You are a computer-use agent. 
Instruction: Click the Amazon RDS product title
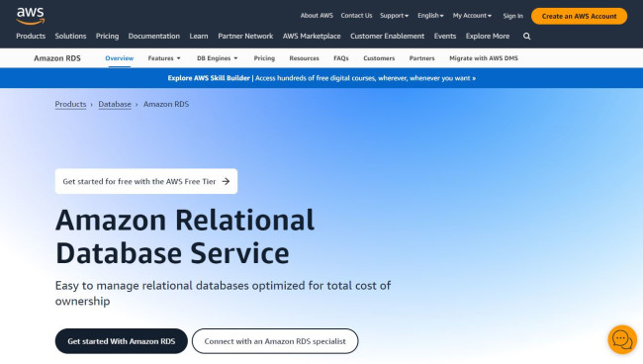pos(57,58)
